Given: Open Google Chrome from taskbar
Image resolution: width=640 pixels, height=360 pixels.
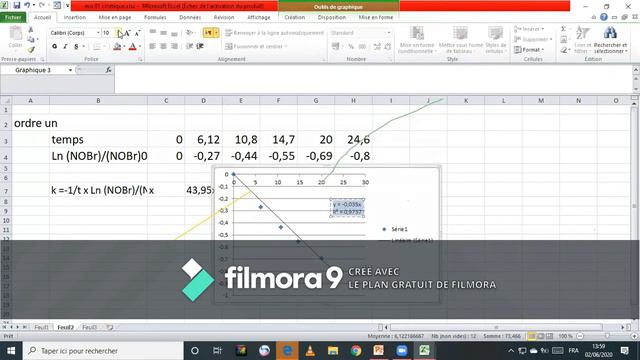Looking at the screenshot, I should point(356,351).
